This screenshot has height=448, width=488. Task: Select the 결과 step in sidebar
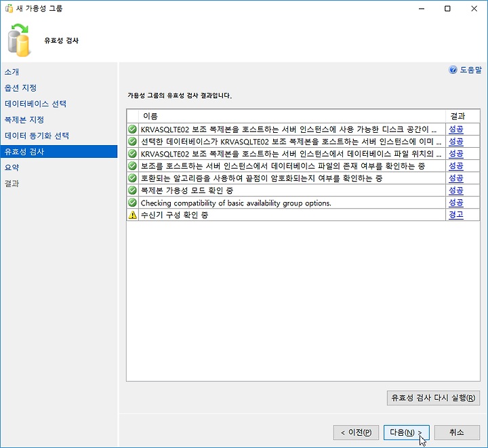tap(12, 183)
